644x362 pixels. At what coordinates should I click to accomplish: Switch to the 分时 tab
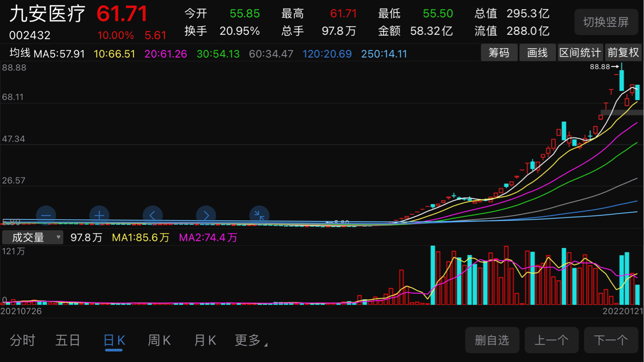coord(23,340)
